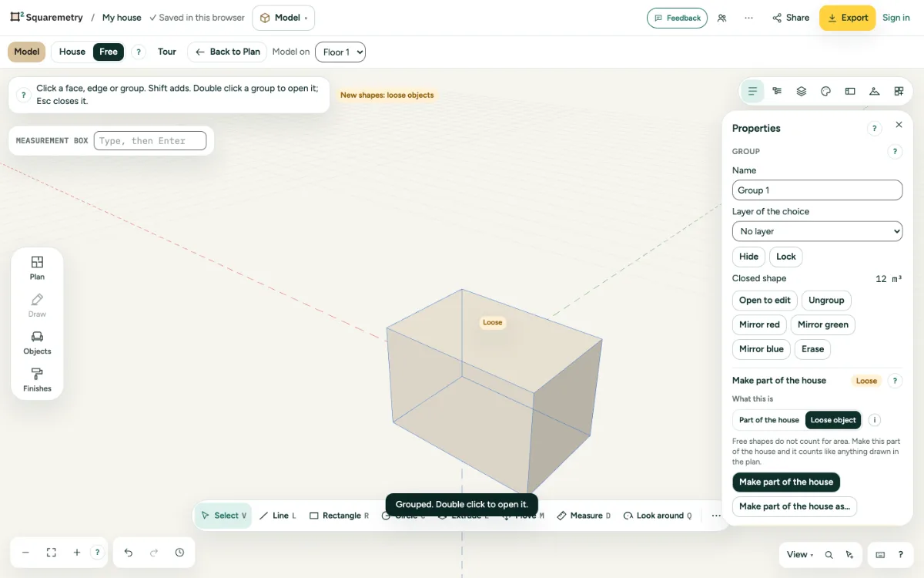Open Finishes in the left sidebar
The image size is (924, 578).
pos(37,380)
